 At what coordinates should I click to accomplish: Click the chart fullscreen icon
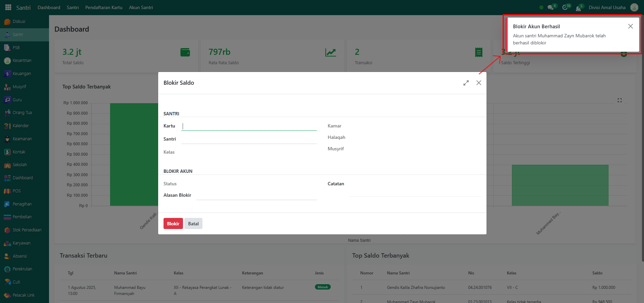(x=619, y=100)
